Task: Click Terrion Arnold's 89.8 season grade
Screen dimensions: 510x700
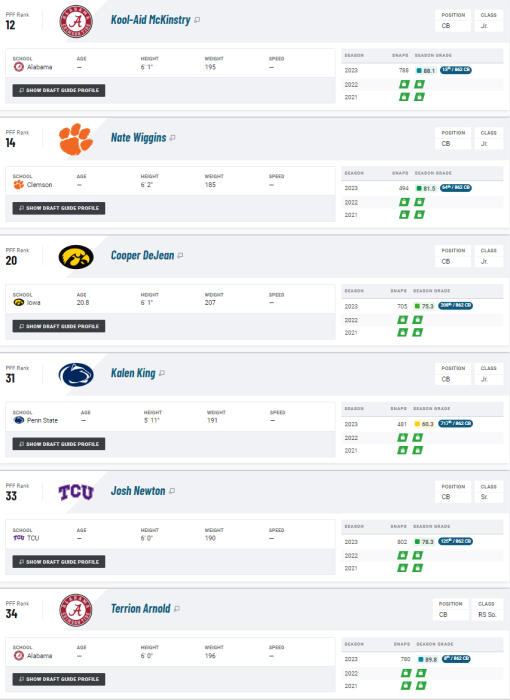Action: point(427,659)
